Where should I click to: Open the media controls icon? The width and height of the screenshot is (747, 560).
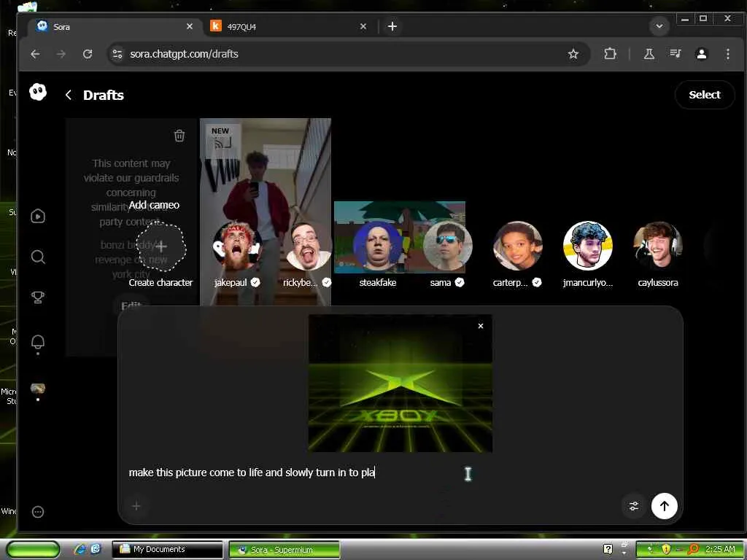point(675,54)
